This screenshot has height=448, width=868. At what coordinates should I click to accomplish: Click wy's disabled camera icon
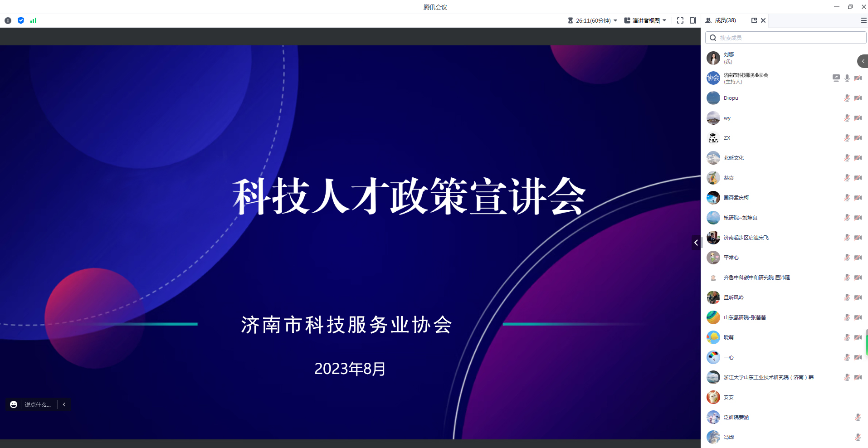coord(858,118)
